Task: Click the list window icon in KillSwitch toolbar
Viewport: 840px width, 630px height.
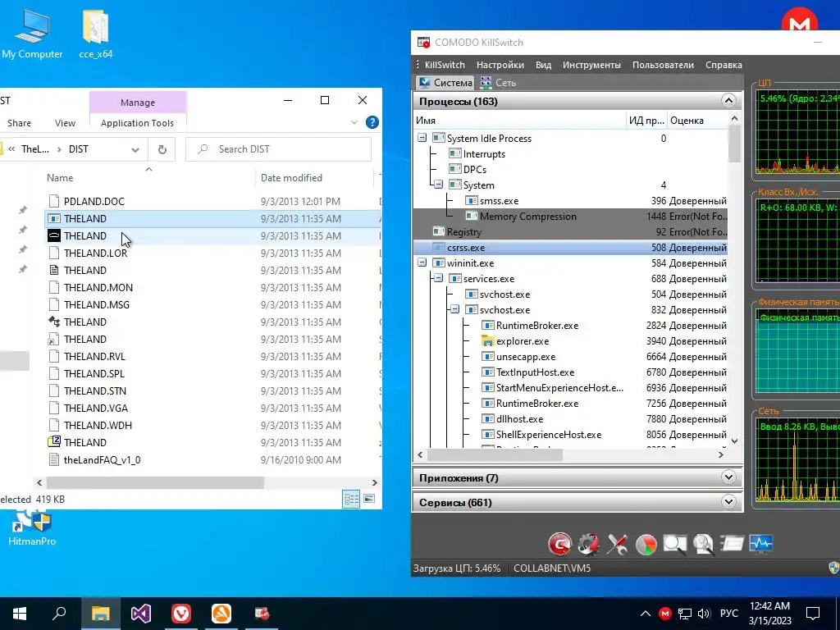Action: point(733,544)
